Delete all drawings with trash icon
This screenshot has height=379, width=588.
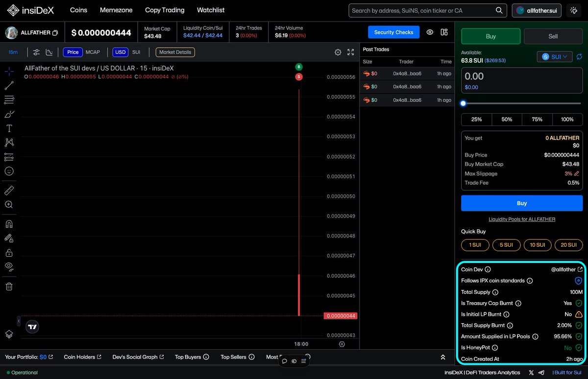tap(9, 286)
